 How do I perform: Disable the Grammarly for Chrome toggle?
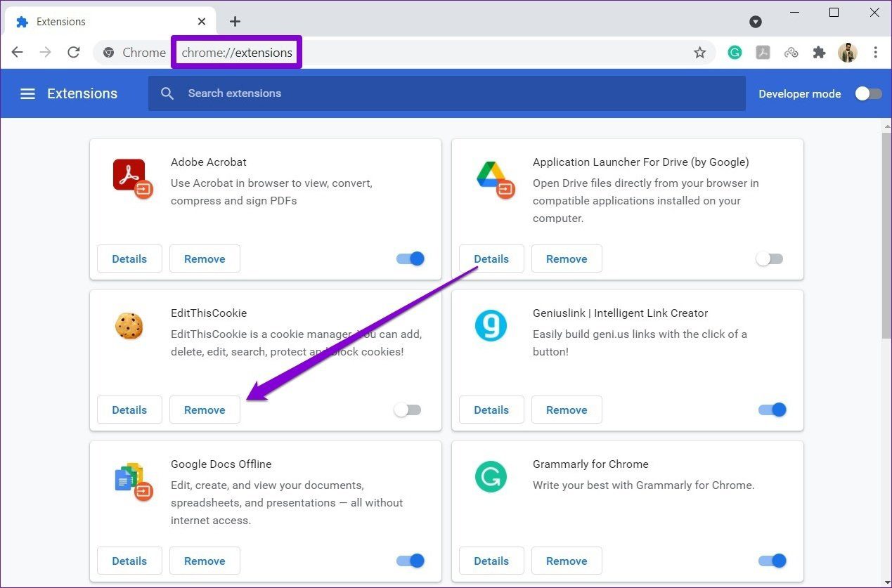[x=773, y=561]
